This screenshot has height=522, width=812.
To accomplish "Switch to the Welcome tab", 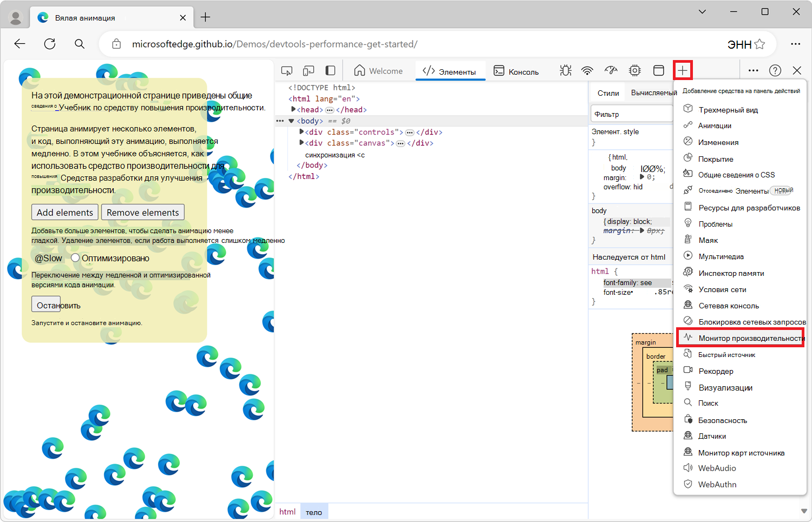I will click(379, 71).
